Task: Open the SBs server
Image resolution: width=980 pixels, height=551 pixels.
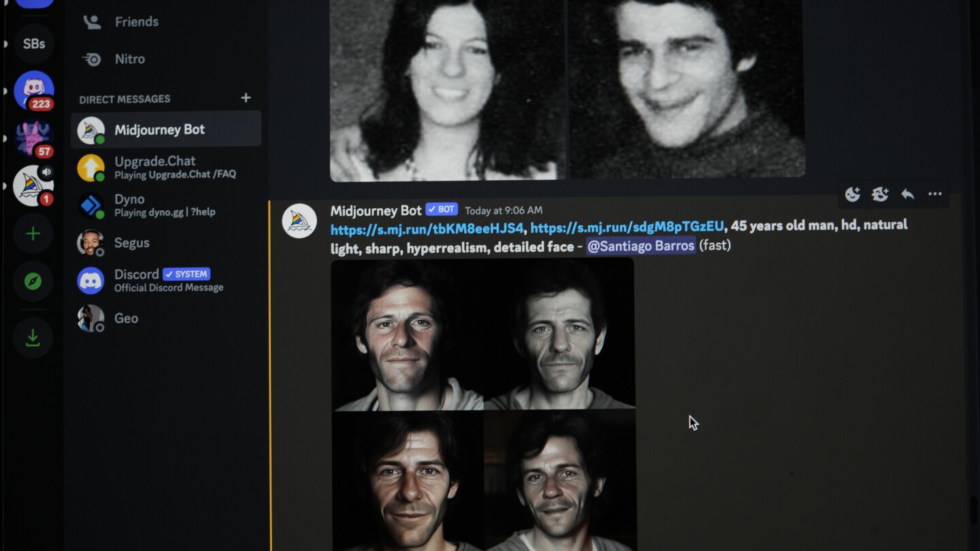Action: coord(34,44)
